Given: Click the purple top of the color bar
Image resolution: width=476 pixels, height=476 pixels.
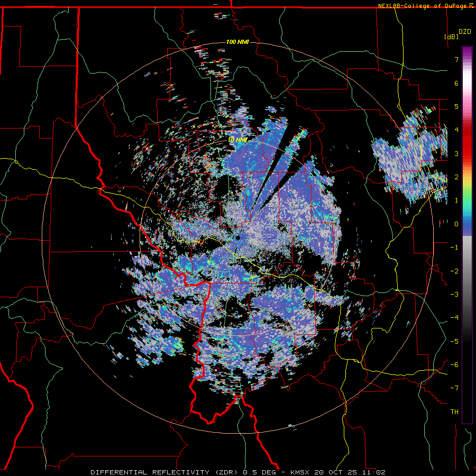Looking at the screenshot, I should tap(467, 52).
